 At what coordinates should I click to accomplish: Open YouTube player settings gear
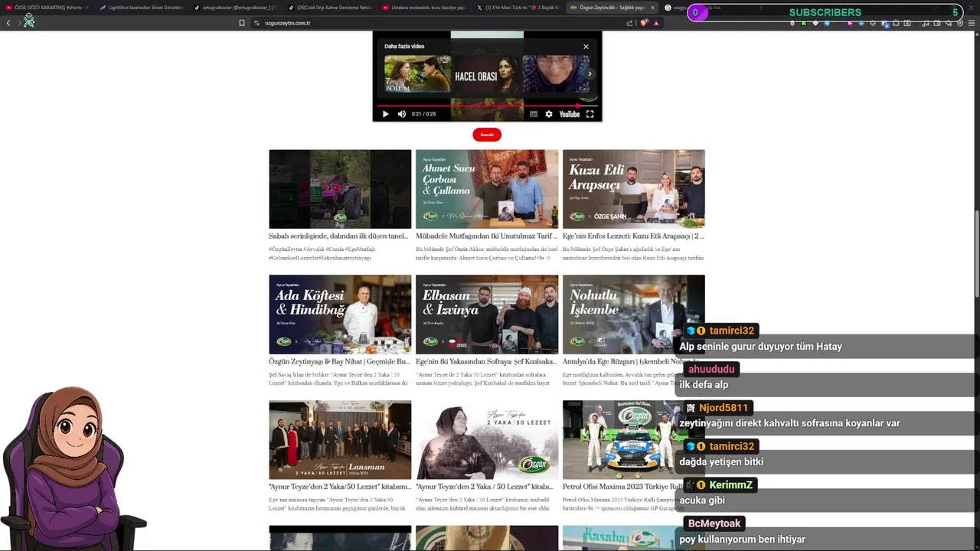tap(549, 114)
